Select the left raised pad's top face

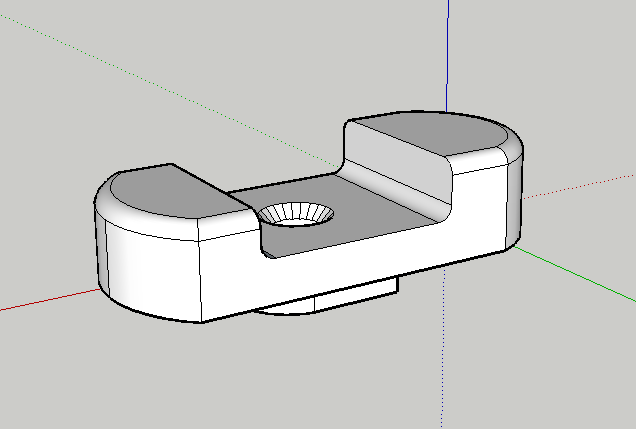(x=174, y=191)
